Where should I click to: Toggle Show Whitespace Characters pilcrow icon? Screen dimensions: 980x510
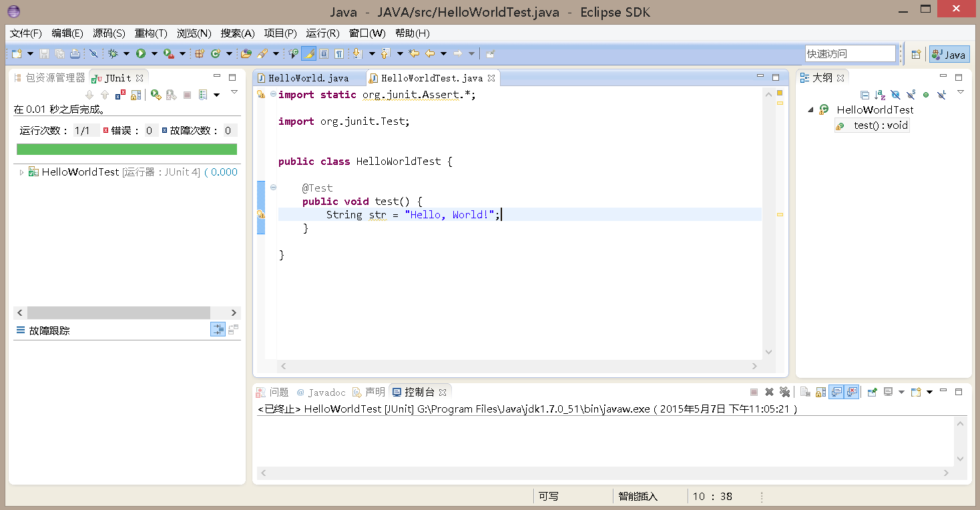point(339,53)
